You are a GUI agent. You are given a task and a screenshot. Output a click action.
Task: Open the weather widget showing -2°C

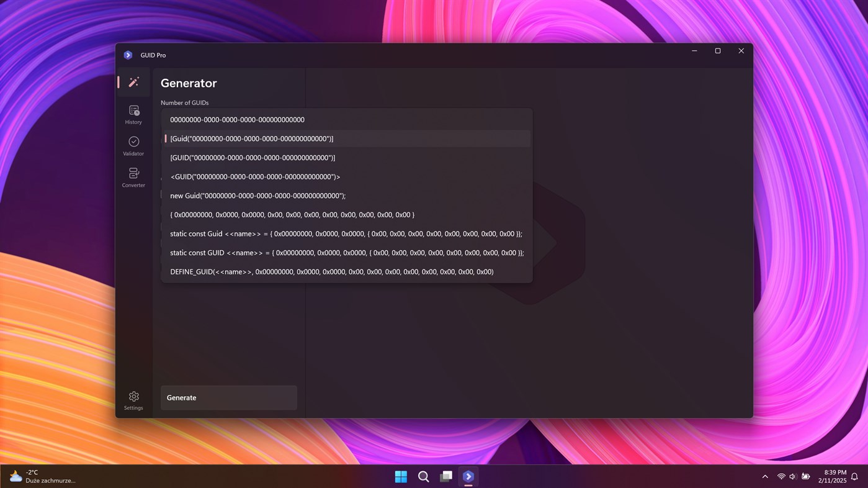(37, 476)
